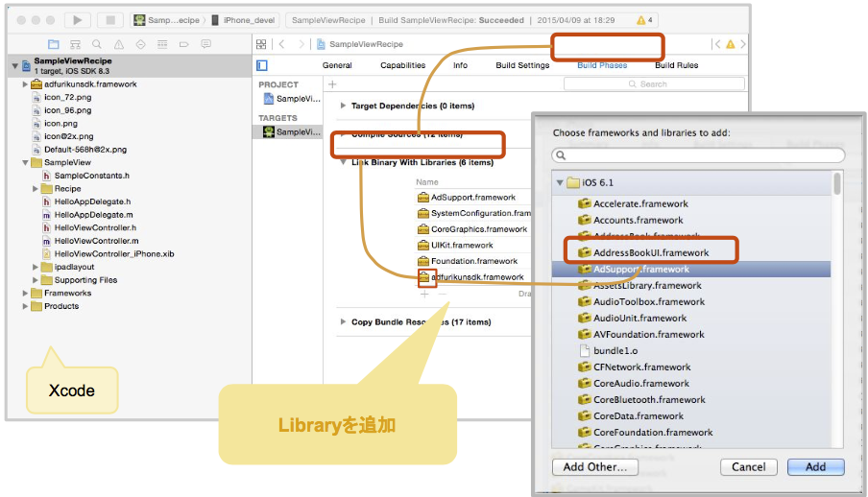This screenshot has height=497, width=868.
Task: Switch to the Build Rules tab
Action: pyautogui.click(x=677, y=65)
